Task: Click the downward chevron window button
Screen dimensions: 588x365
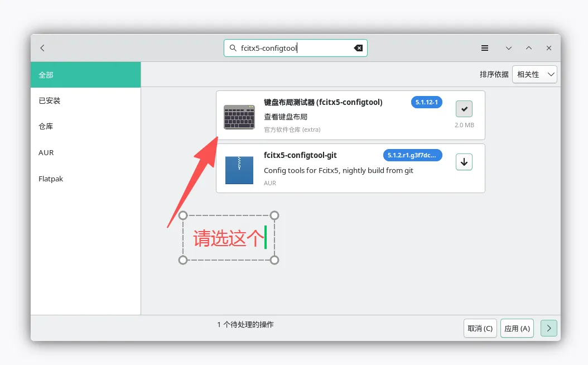Action: pyautogui.click(x=508, y=48)
